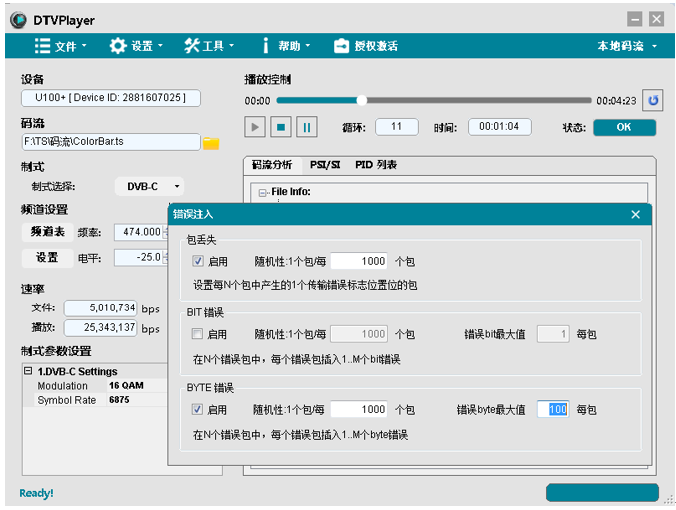Open the 本地码流 dropdown
This screenshot has height=510, width=676.
click(x=627, y=46)
